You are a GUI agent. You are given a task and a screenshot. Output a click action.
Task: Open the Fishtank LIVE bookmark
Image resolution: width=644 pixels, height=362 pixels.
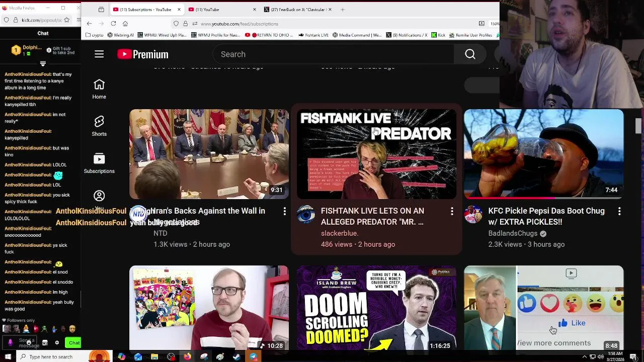pyautogui.click(x=313, y=35)
